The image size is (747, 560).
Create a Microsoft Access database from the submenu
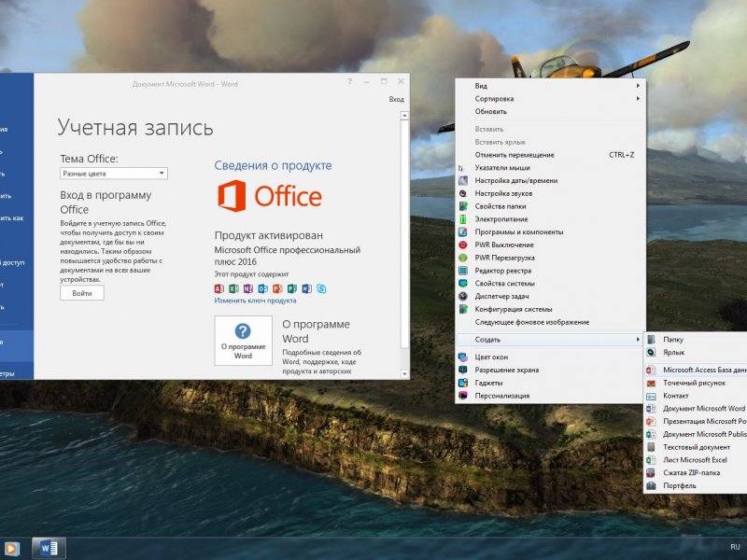click(x=696, y=370)
